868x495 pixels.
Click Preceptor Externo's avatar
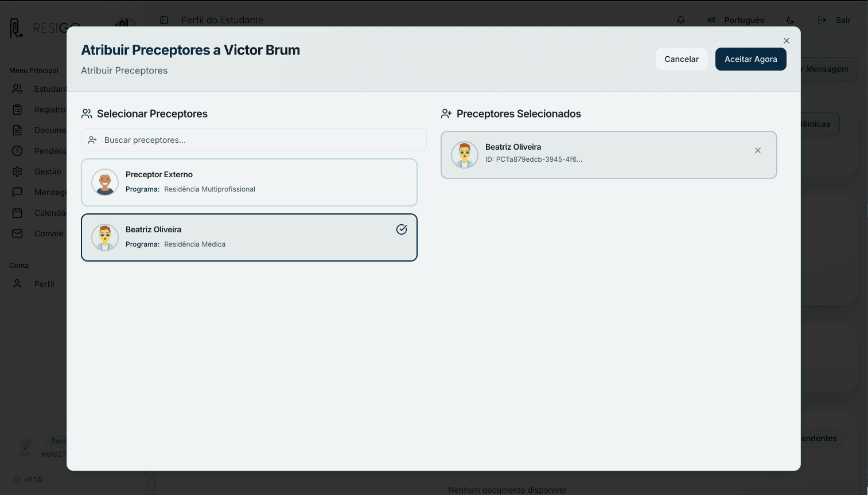pyautogui.click(x=105, y=182)
